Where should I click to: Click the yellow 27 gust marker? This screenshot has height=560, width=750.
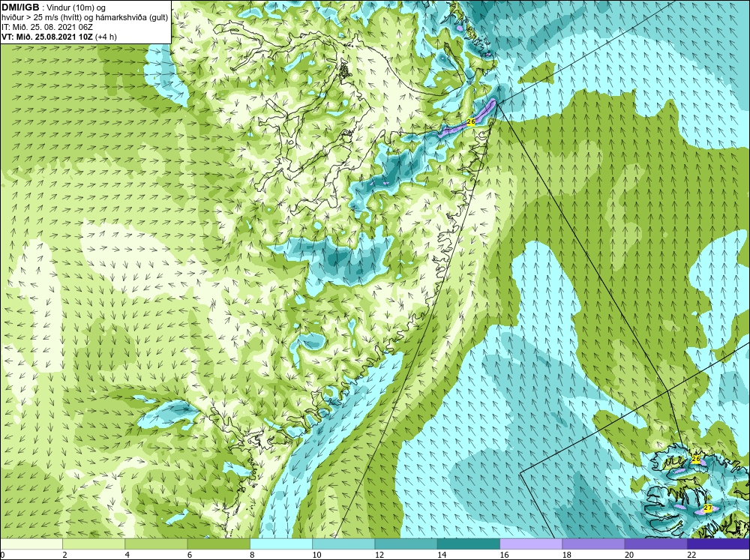point(708,508)
